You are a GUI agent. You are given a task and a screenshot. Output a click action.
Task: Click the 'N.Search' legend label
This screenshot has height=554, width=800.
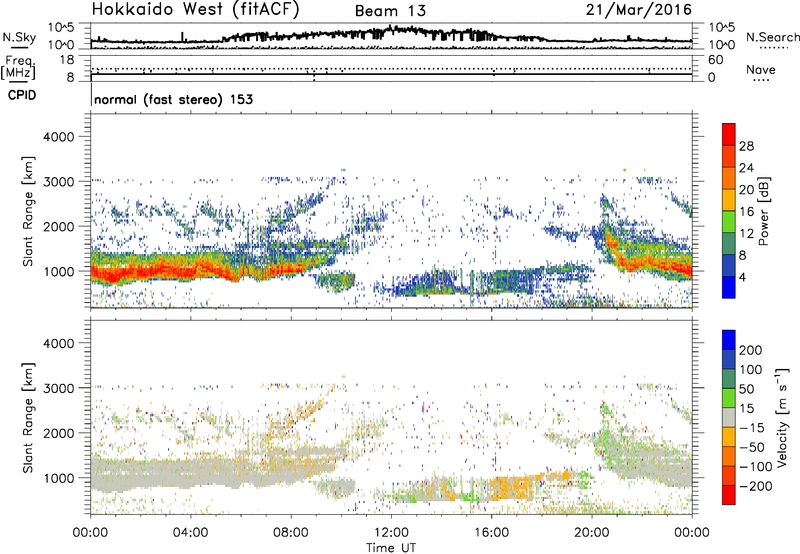(x=772, y=37)
